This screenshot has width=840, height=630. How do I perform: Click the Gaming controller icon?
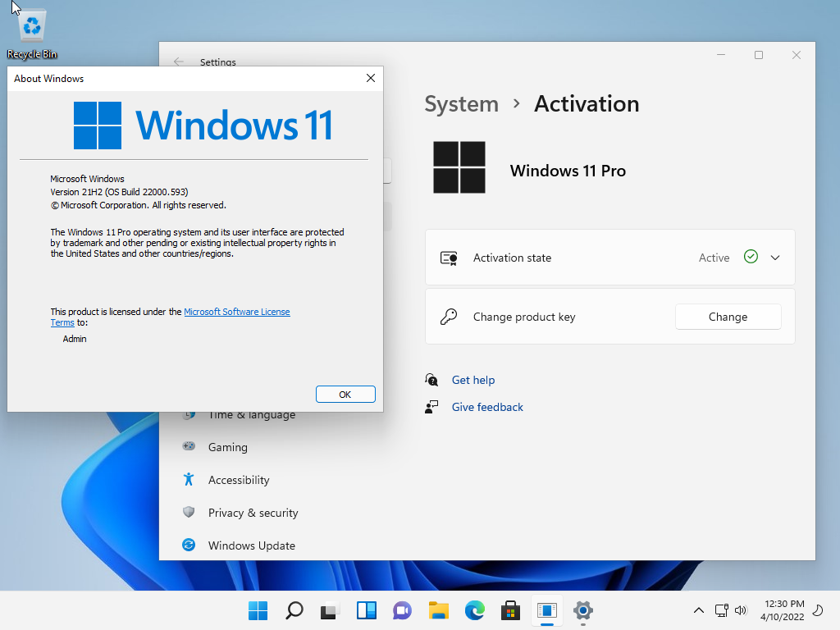click(189, 446)
